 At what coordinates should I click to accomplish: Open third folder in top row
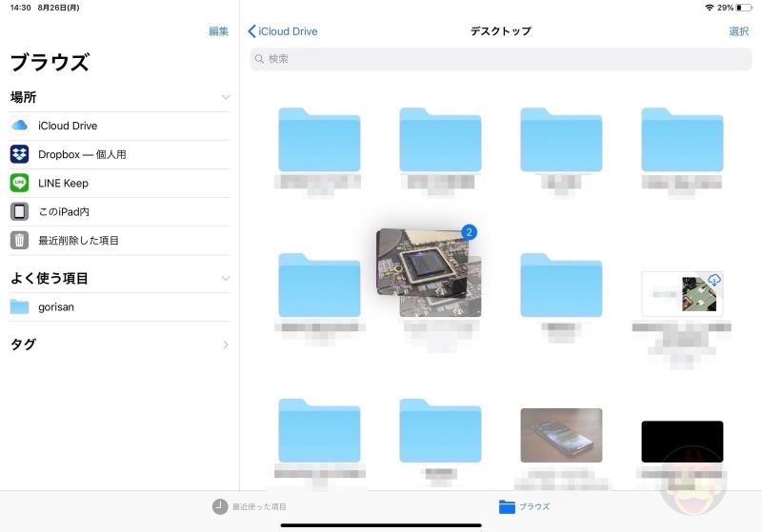pyautogui.click(x=561, y=140)
